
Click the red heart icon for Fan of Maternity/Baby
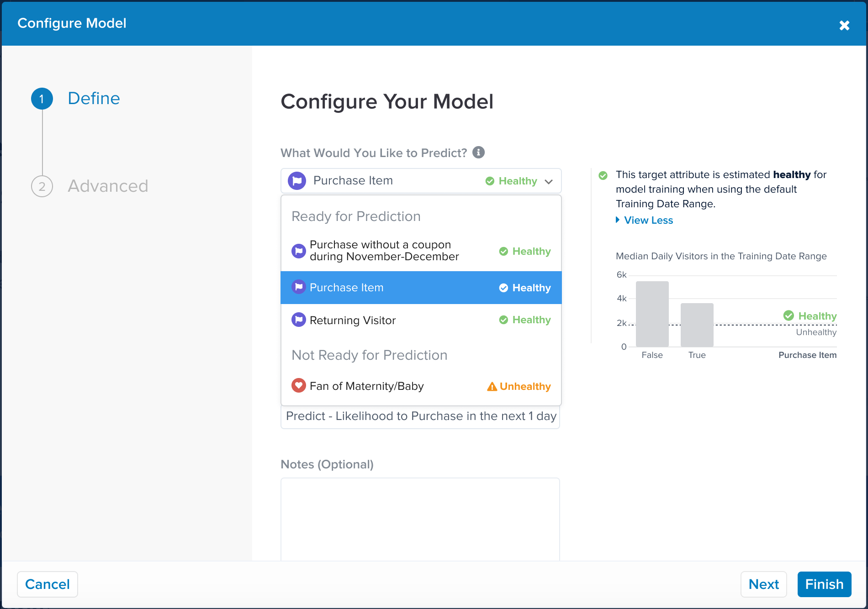coord(298,386)
